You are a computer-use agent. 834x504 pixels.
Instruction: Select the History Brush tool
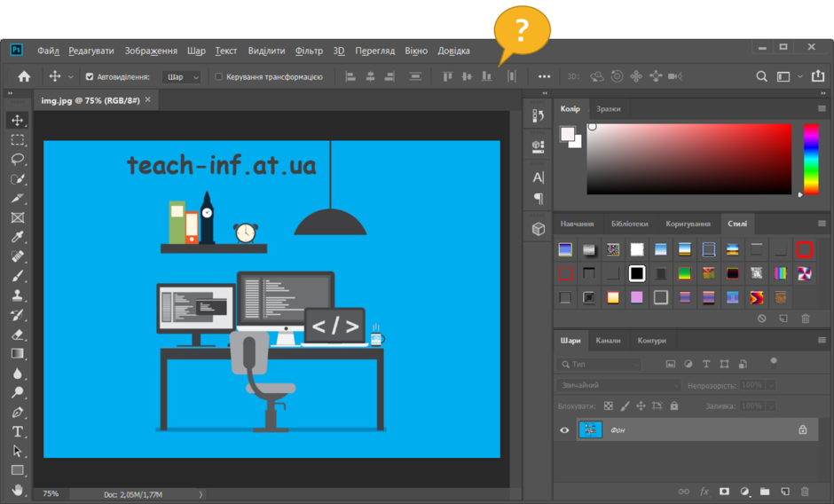(x=17, y=315)
